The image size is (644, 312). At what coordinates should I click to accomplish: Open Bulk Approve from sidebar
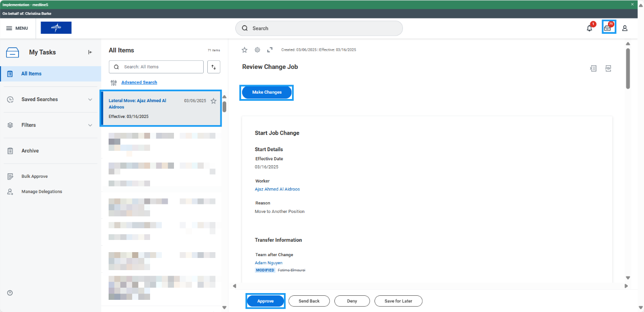click(34, 176)
